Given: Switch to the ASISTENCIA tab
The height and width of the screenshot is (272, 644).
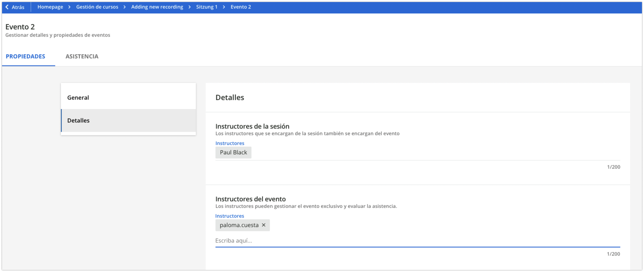Looking at the screenshot, I should (82, 56).
